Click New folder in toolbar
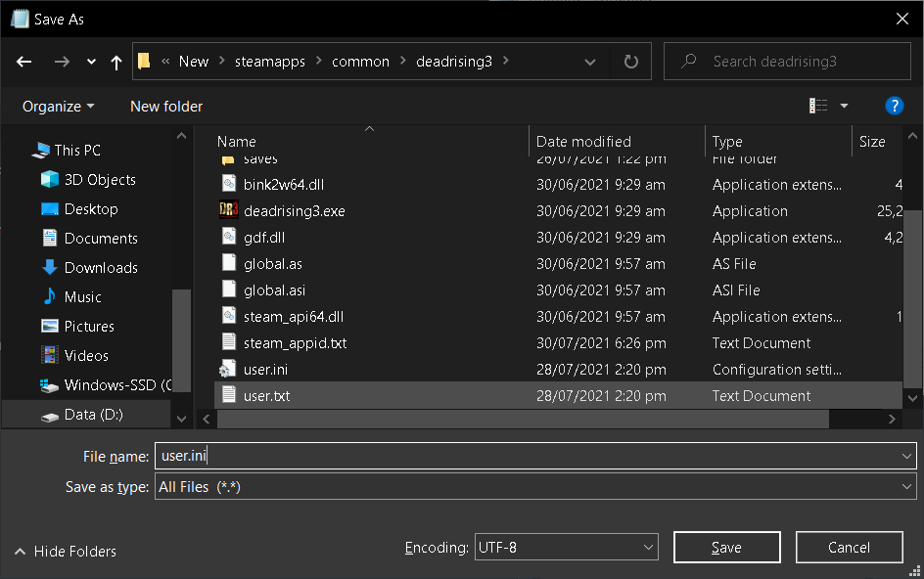Screen dimensions: 924x579 pyautogui.click(x=166, y=106)
